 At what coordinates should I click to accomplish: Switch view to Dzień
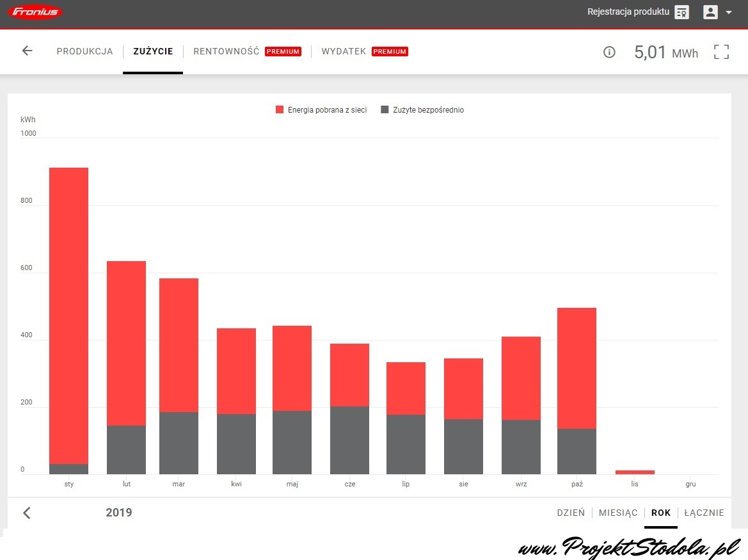pos(571,513)
